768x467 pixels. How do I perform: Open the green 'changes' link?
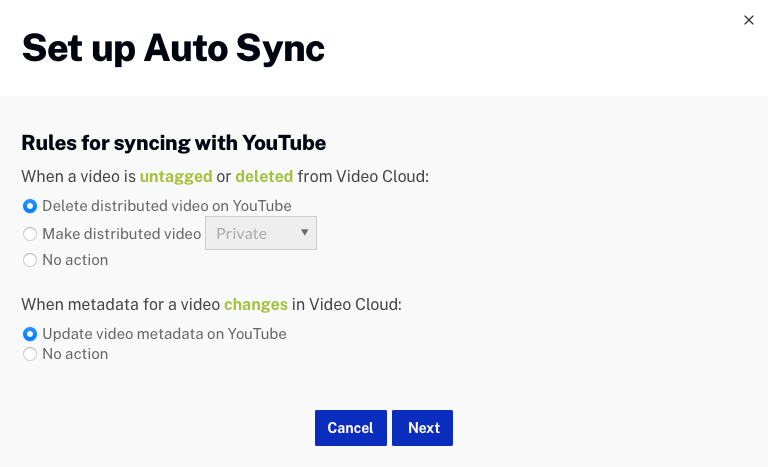(256, 304)
